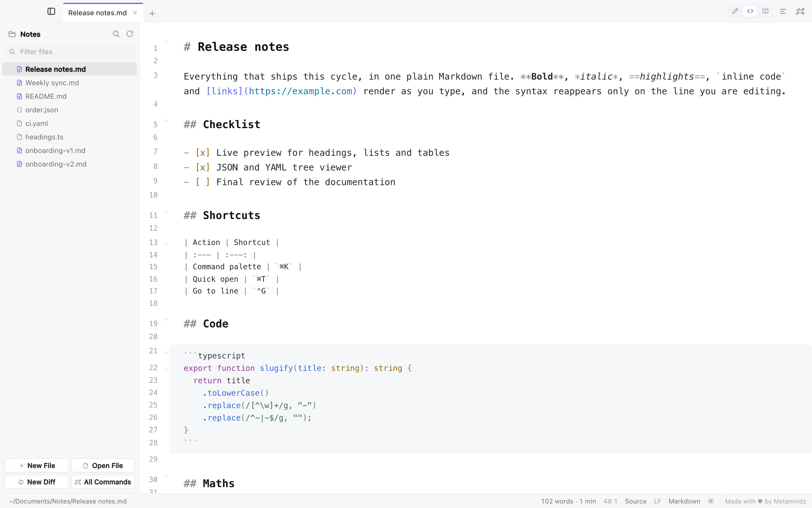This screenshot has height=508, width=812.
Task: Click the Markdown language selector
Action: pos(684,501)
